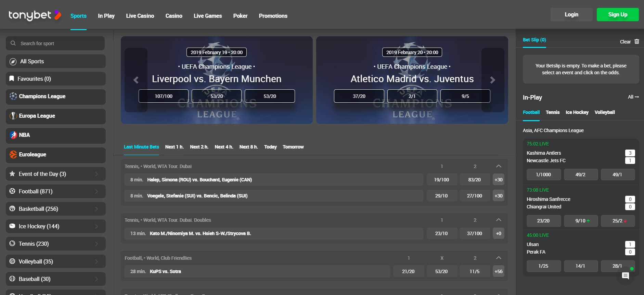
Task: Collapse the WTA Dubai Doubles section
Action: (499, 220)
